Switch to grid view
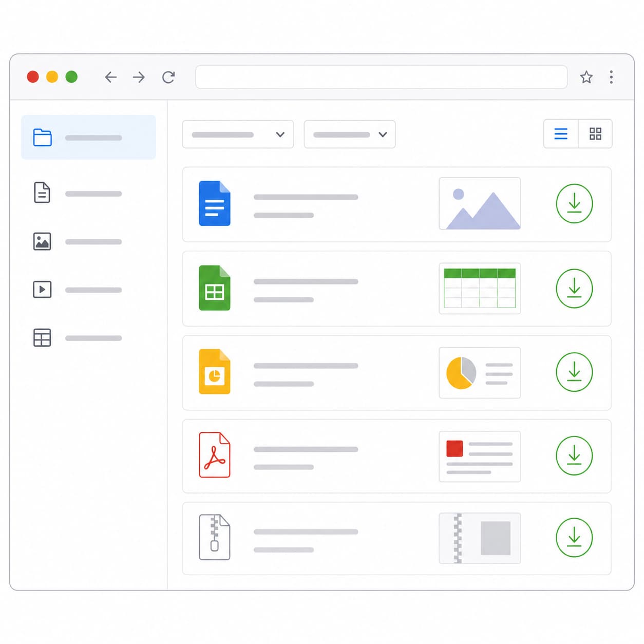644x644 pixels. click(595, 134)
